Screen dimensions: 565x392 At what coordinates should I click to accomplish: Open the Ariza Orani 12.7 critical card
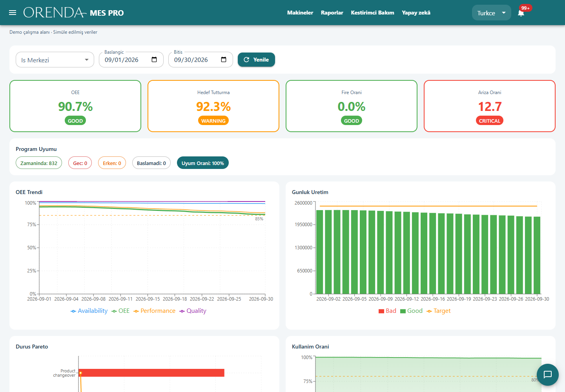click(x=490, y=106)
